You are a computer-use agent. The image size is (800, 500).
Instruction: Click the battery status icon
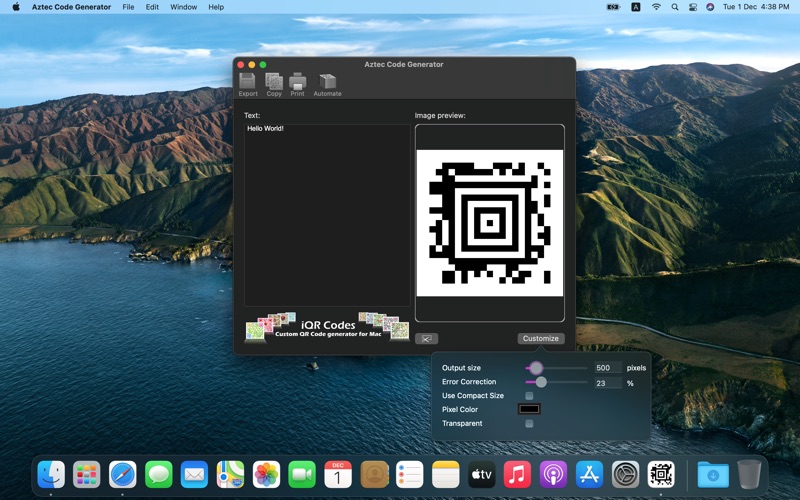(x=613, y=7)
